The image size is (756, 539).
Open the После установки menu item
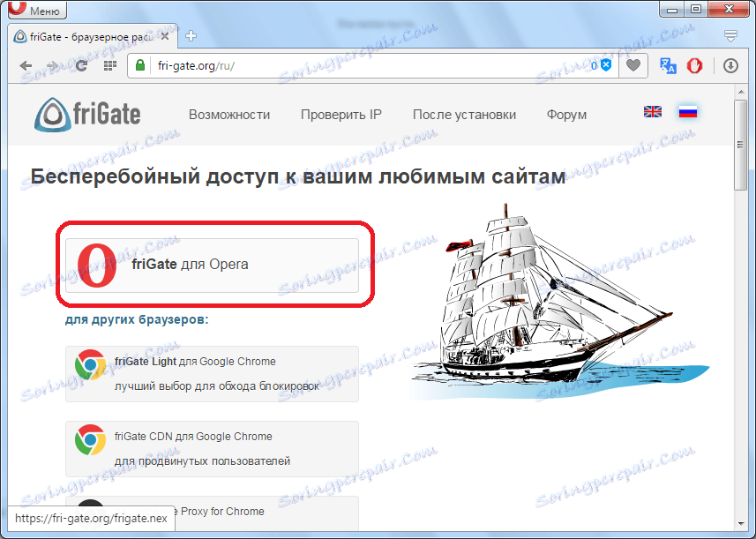coord(464,115)
